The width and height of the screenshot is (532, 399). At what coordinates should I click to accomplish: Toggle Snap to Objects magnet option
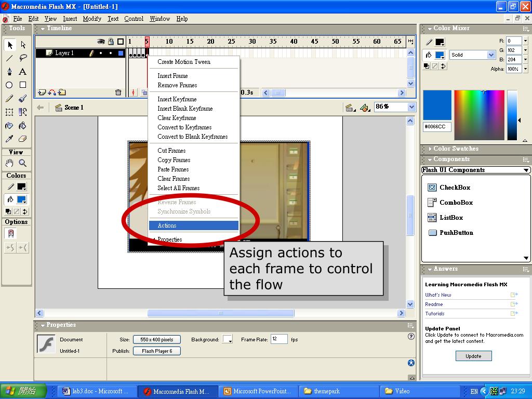click(10, 233)
